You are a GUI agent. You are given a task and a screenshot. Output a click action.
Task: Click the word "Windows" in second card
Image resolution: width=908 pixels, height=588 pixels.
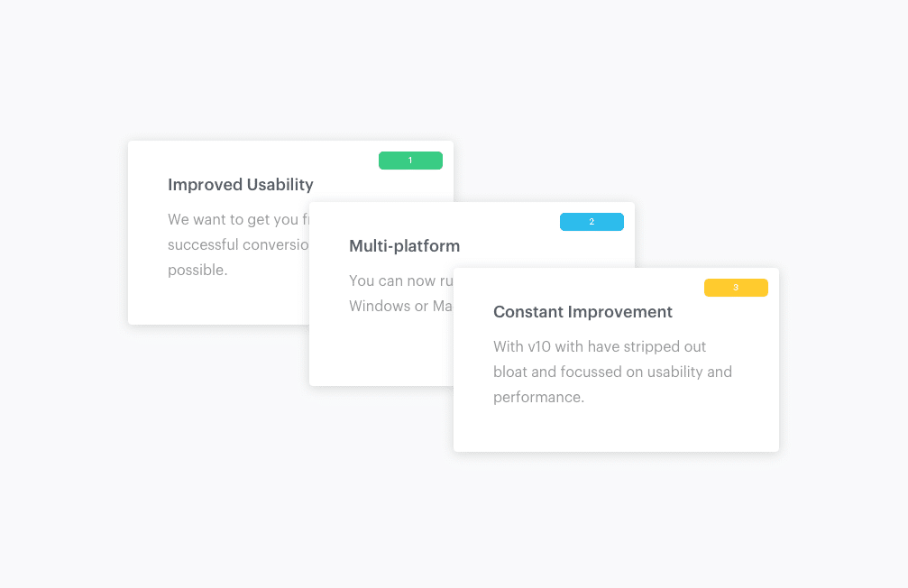(378, 306)
